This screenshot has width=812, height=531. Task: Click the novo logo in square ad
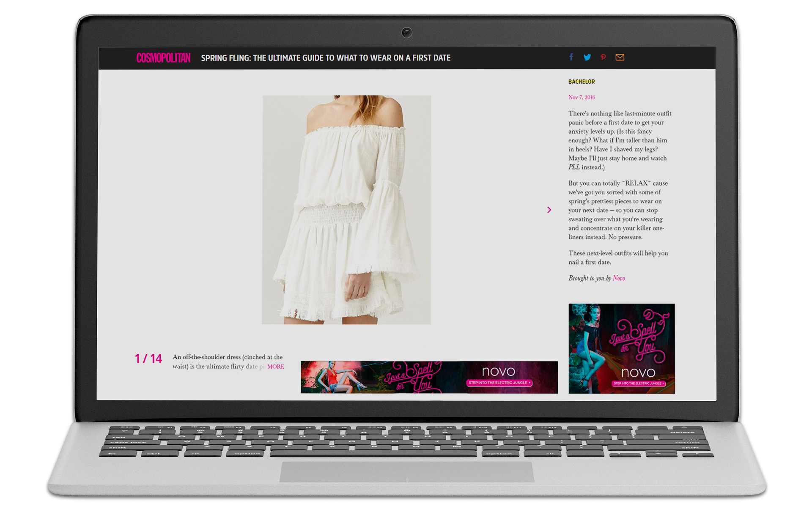pos(638,372)
